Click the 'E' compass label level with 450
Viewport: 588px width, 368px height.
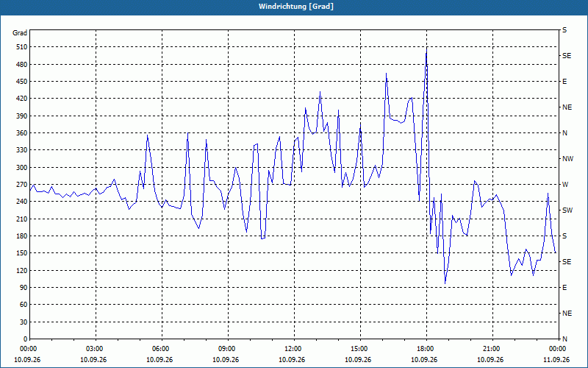564,82
